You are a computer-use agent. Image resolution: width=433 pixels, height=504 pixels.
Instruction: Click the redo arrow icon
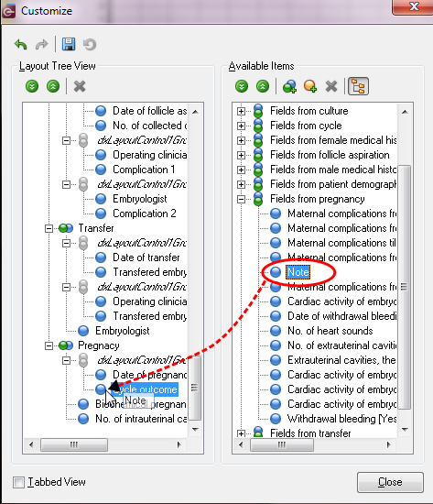click(41, 44)
